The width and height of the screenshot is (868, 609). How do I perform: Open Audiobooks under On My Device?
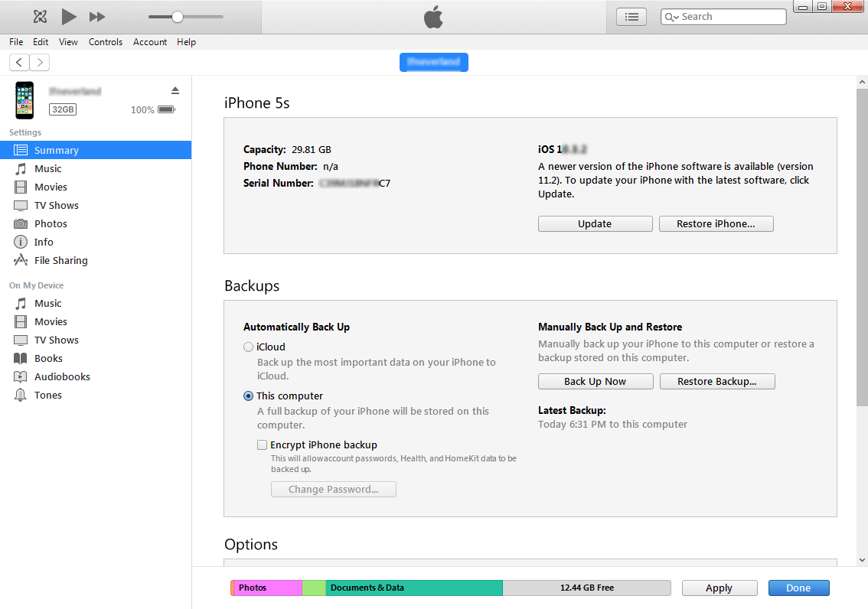click(x=61, y=376)
